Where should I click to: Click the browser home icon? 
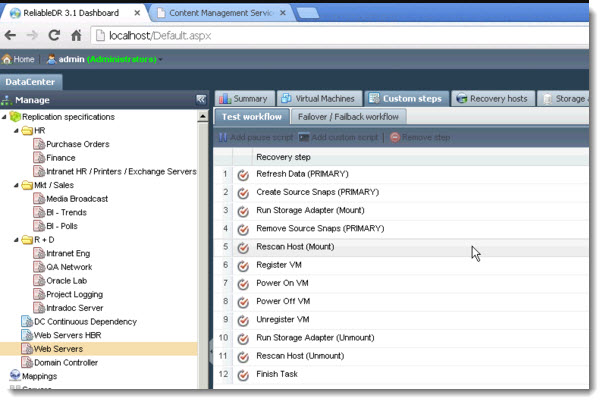(76, 35)
